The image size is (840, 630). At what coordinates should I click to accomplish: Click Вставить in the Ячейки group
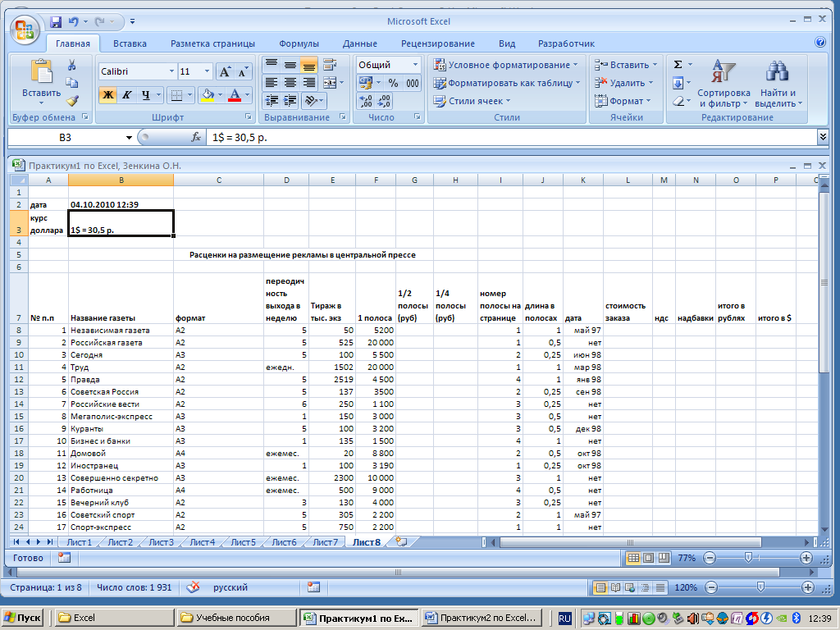coord(626,65)
